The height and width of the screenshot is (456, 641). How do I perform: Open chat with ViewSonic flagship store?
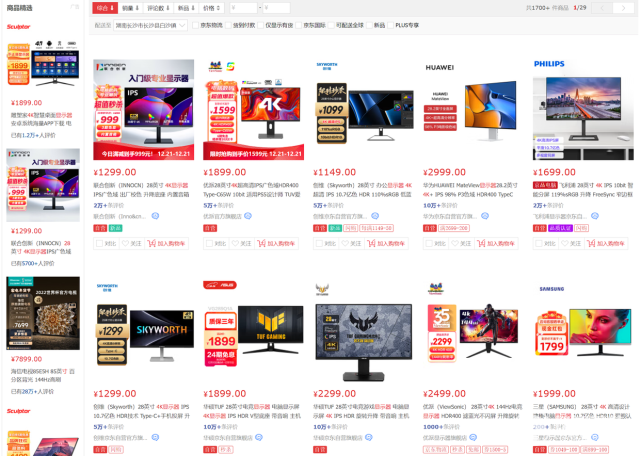pyautogui.click(x=248, y=216)
